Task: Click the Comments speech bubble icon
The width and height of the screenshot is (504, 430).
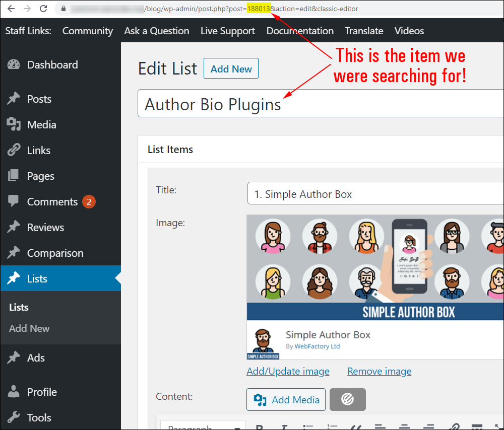Action: pyautogui.click(x=14, y=201)
